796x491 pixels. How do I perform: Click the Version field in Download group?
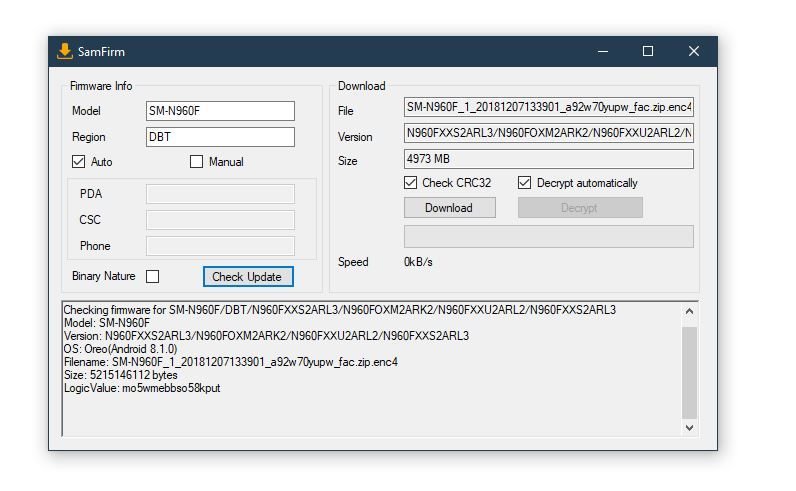click(x=548, y=133)
